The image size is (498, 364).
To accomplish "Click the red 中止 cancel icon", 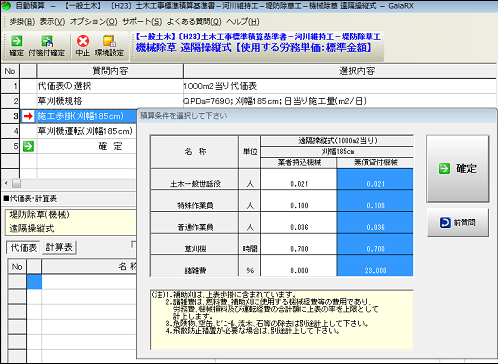I will (83, 41).
